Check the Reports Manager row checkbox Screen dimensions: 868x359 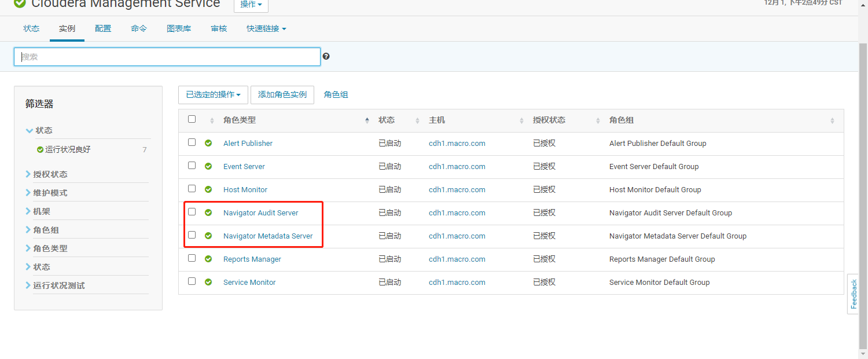[192, 258]
